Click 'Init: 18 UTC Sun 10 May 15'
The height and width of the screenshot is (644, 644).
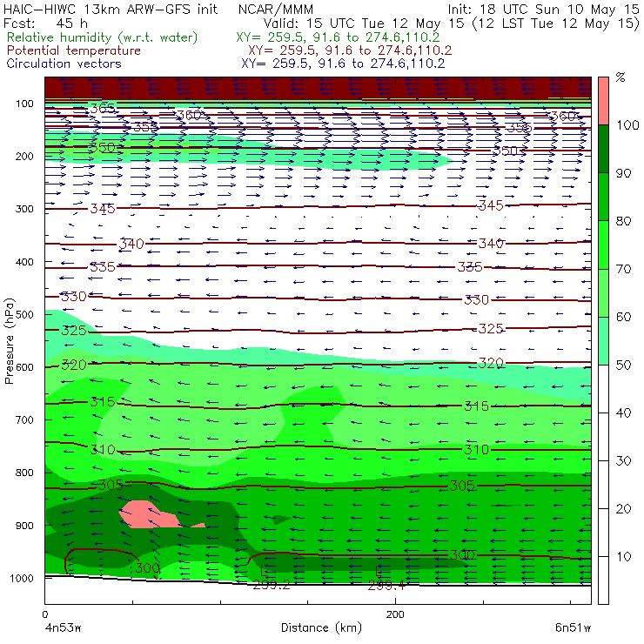coord(543,9)
